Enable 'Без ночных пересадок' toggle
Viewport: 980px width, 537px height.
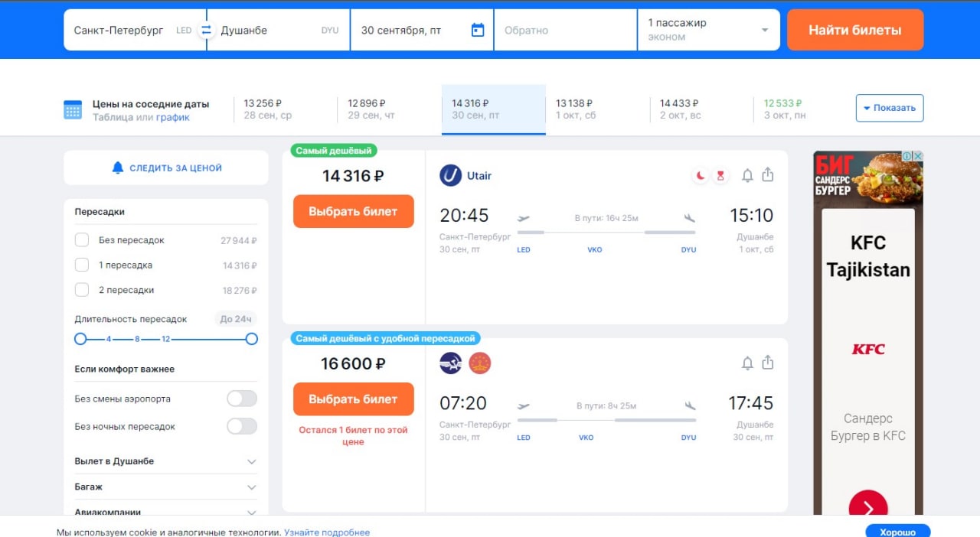242,426
